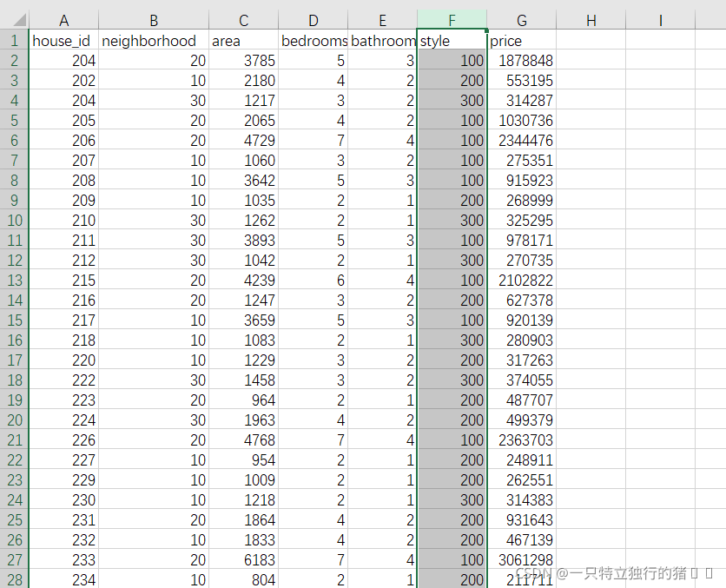
Task: Select price cell 3061298
Action: point(521,559)
